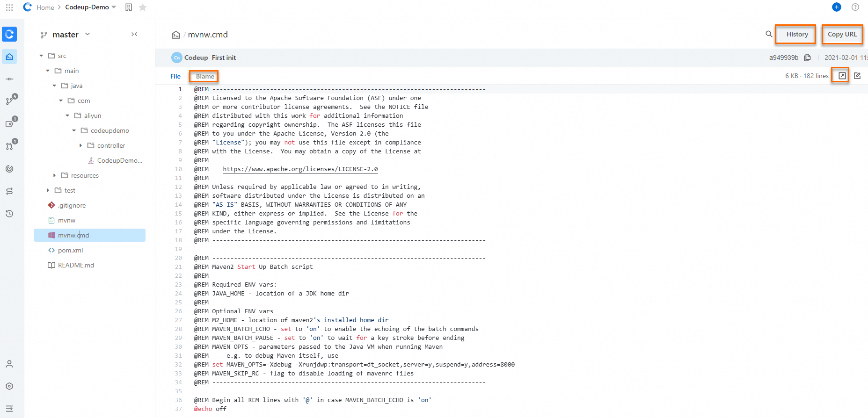The width and height of the screenshot is (868, 418).
Task: Click the Codeup author avatar
Action: (176, 58)
